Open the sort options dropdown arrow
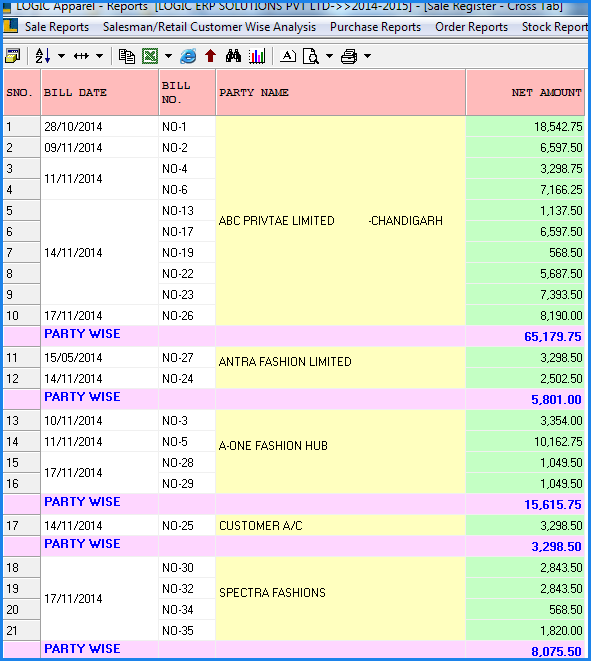The image size is (591, 661). (62, 56)
